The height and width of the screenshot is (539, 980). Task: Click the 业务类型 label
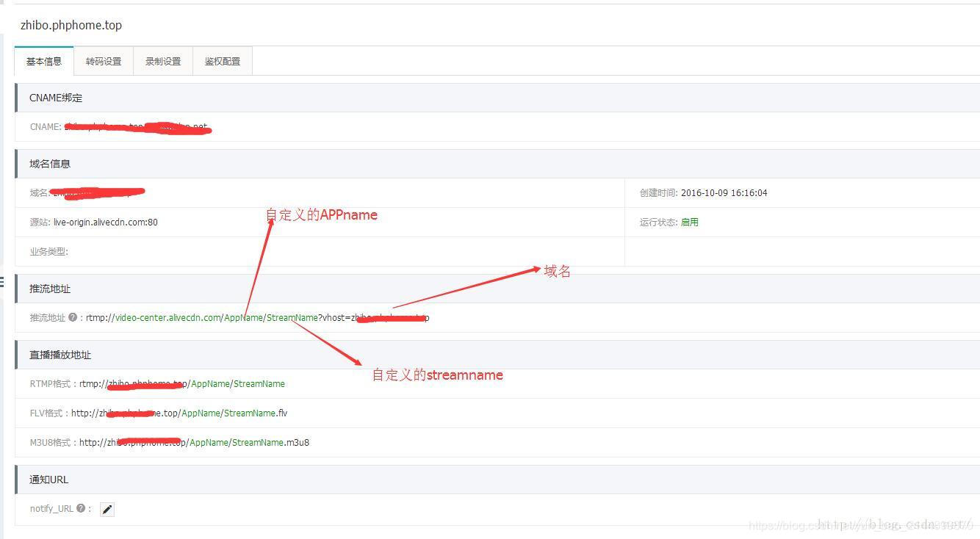[x=48, y=251]
